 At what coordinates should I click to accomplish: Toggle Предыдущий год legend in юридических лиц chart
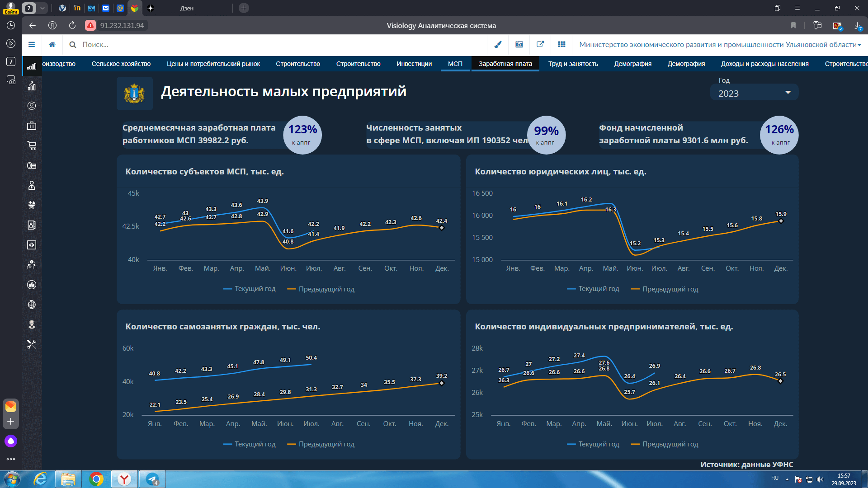[x=665, y=289]
